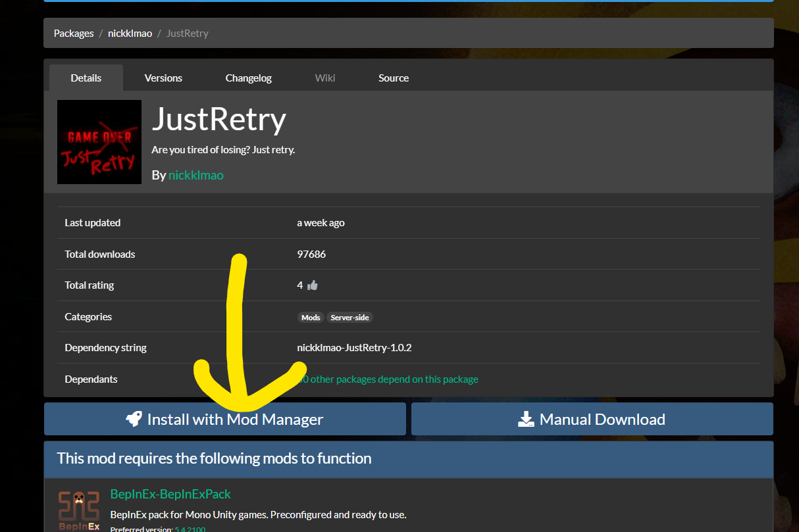799x532 pixels.
Task: Open the Changelog tab
Action: tap(248, 78)
